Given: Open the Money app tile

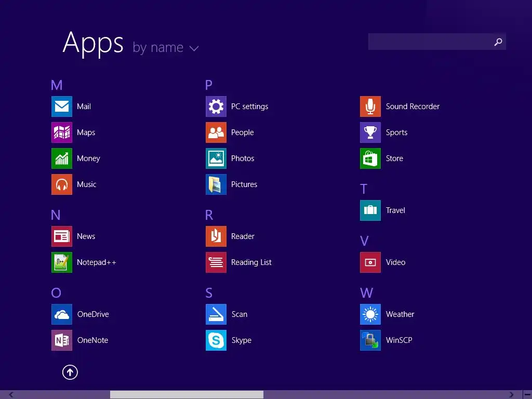Looking at the screenshot, I should 62,158.
